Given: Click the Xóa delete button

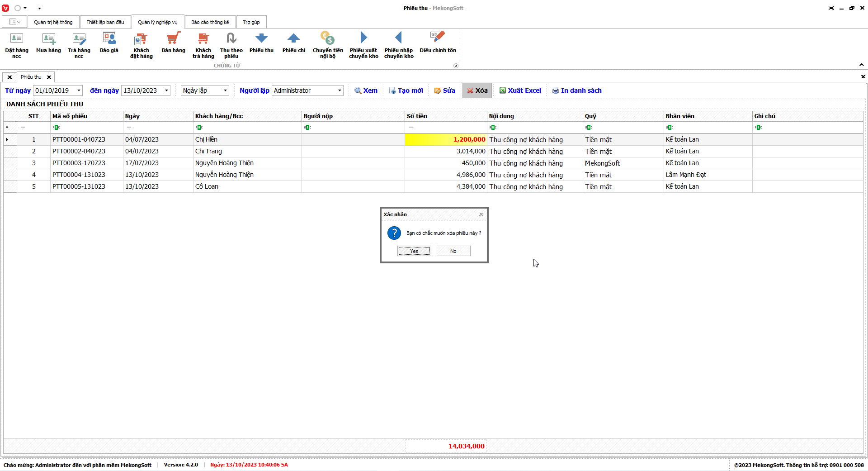Looking at the screenshot, I should point(477,90).
